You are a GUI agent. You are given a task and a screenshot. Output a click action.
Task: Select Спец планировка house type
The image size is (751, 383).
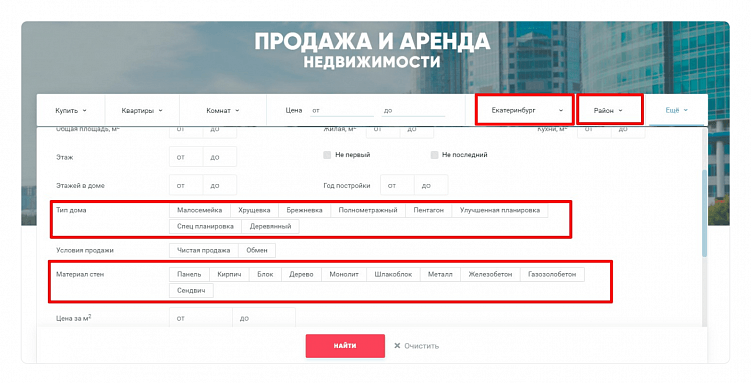tap(205, 226)
